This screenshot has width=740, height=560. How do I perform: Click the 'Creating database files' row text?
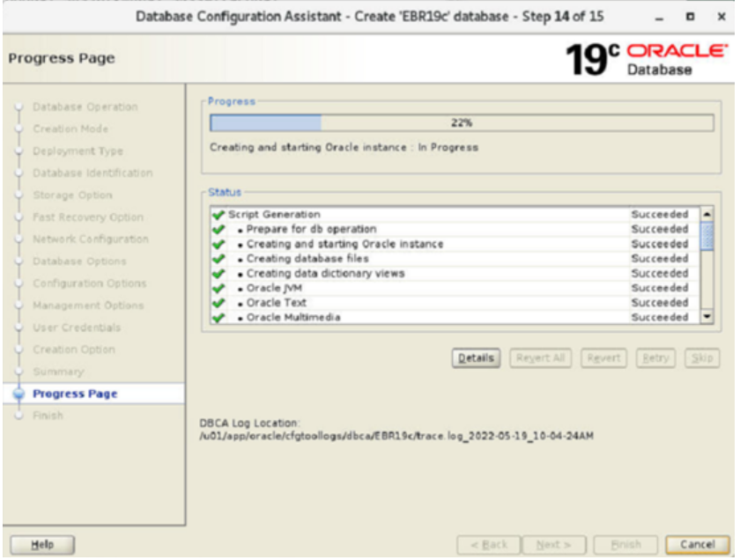(x=307, y=259)
